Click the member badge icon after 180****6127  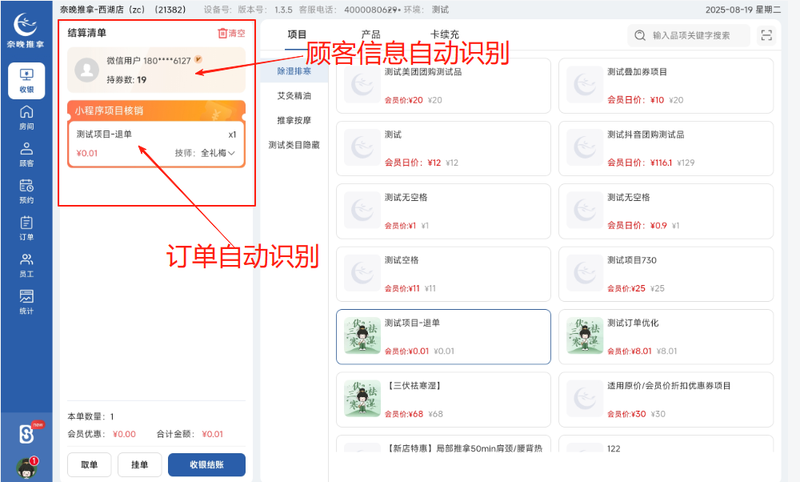[198, 60]
